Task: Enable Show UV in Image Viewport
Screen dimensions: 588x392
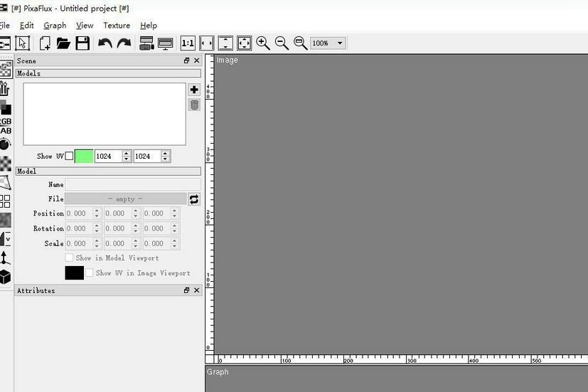Action: (90, 272)
